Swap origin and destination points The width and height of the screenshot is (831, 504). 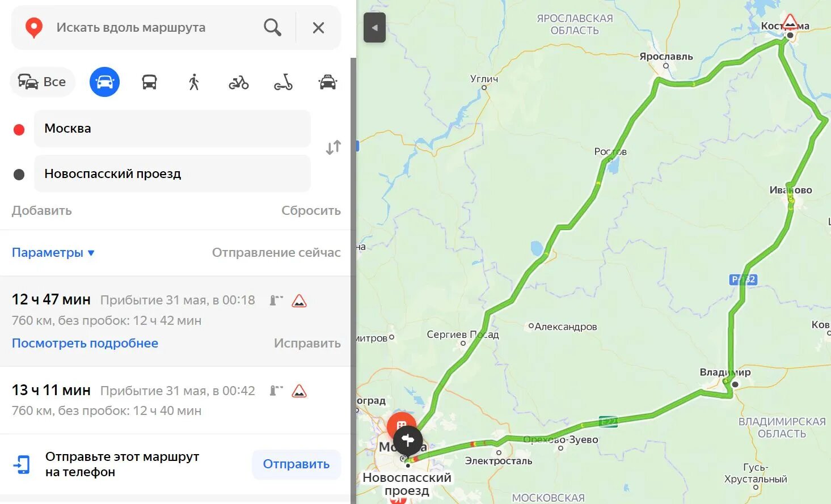pyautogui.click(x=334, y=147)
